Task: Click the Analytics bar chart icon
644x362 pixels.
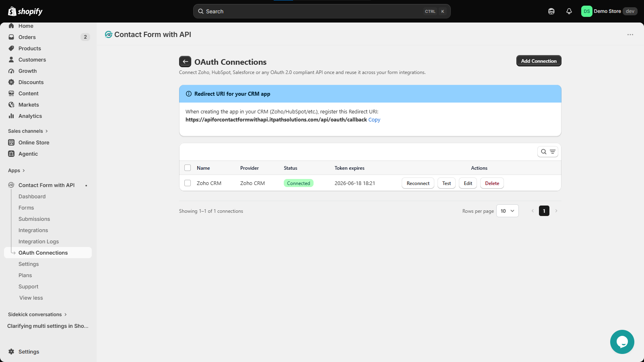Action: [x=11, y=116]
